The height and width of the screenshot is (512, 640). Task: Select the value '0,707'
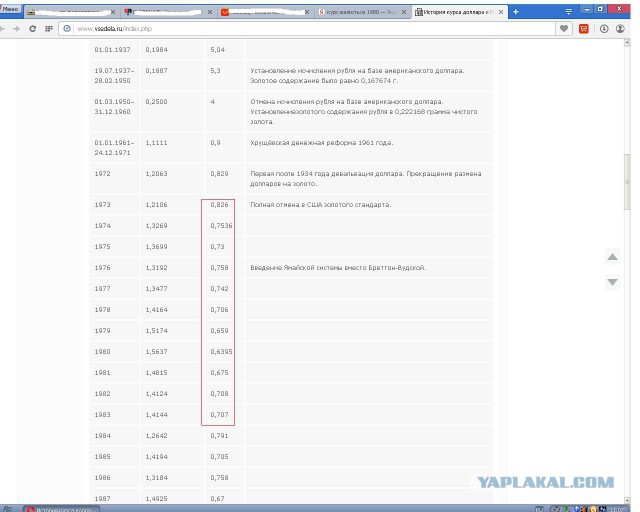pos(220,415)
